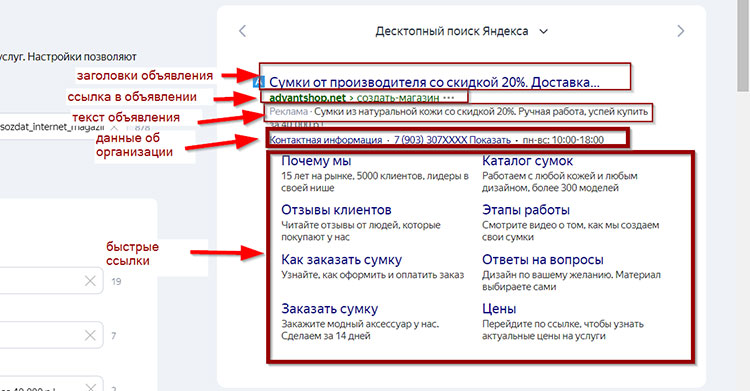Open the three-dots menu after 'создать-магазин'

tap(448, 98)
